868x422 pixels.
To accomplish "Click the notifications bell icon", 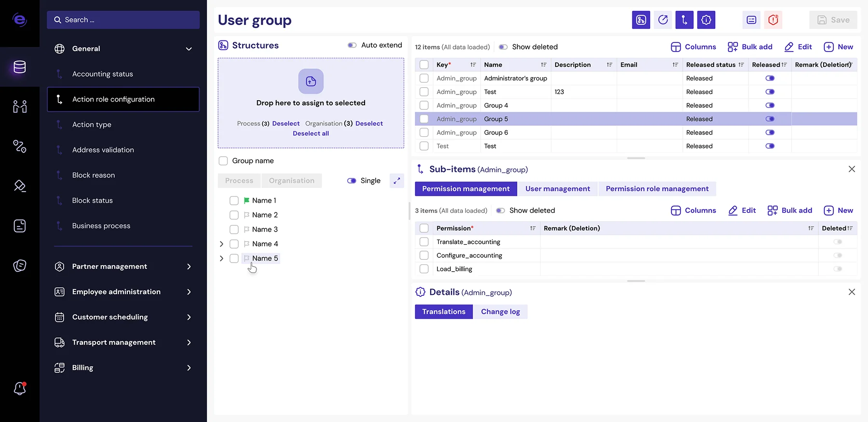I will click(x=20, y=388).
